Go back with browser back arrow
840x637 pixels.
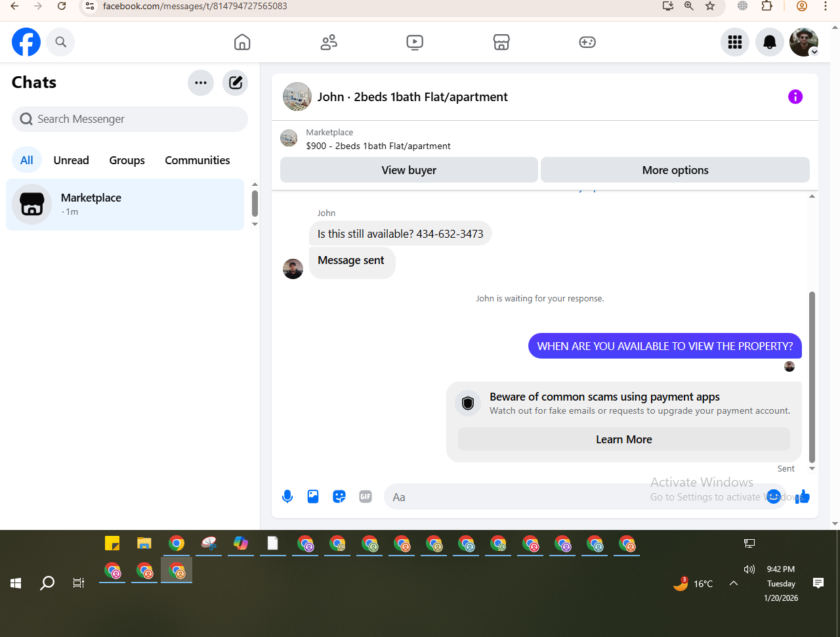pos(14,6)
